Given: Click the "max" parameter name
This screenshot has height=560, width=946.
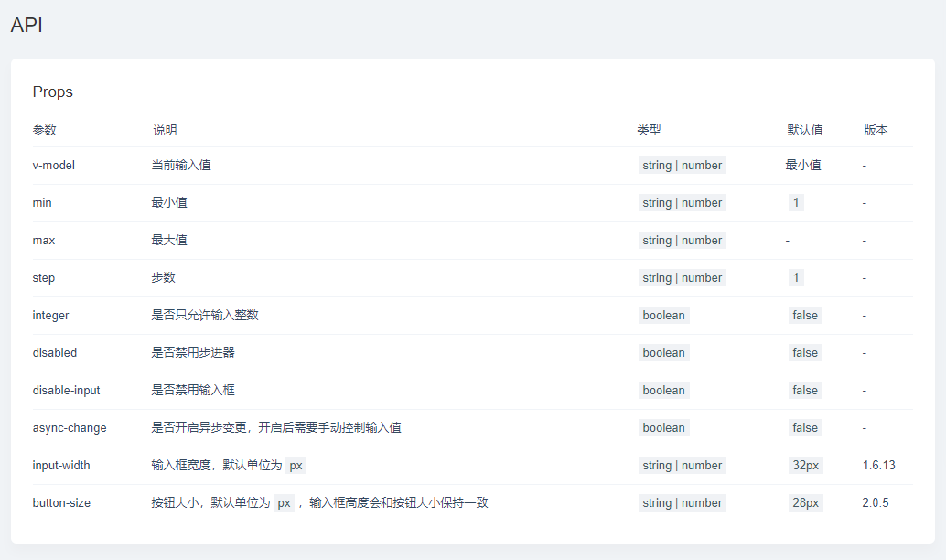Looking at the screenshot, I should (x=42, y=240).
